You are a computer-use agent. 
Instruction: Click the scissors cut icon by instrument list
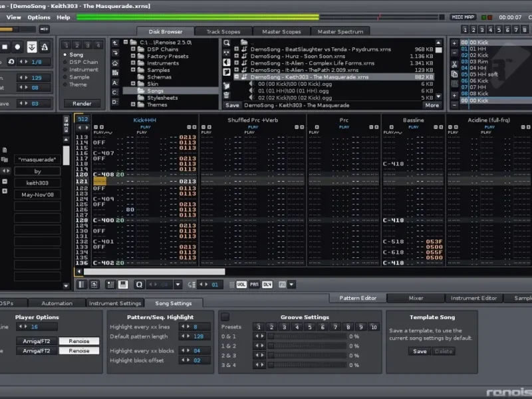coord(454,65)
